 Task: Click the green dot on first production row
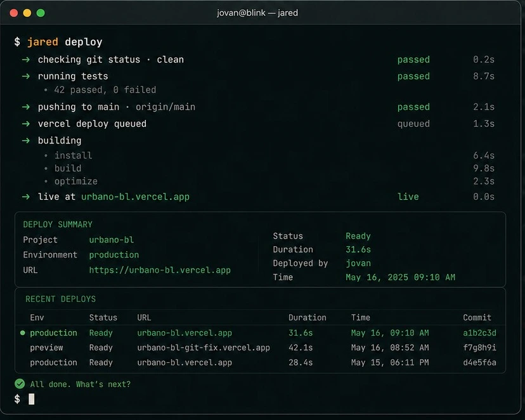click(x=22, y=333)
